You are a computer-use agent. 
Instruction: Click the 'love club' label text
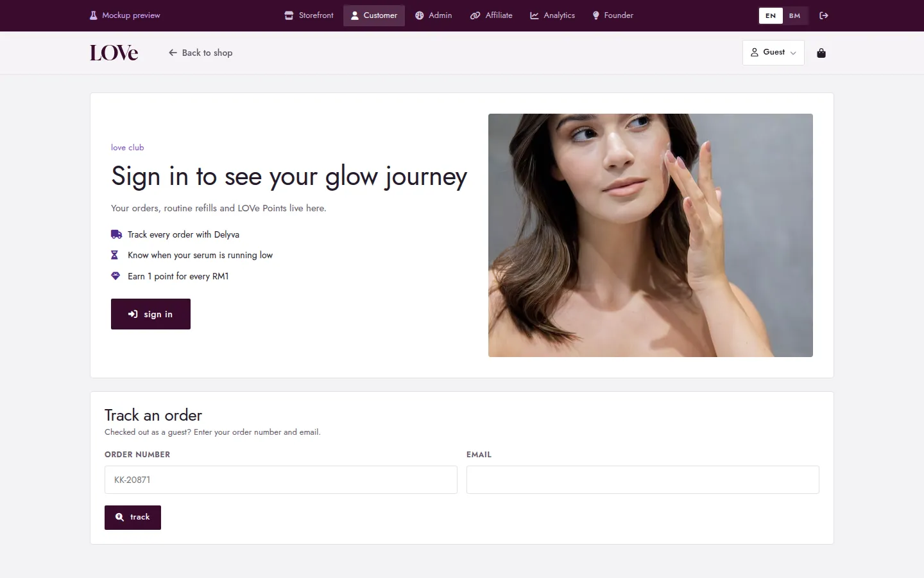(x=128, y=148)
